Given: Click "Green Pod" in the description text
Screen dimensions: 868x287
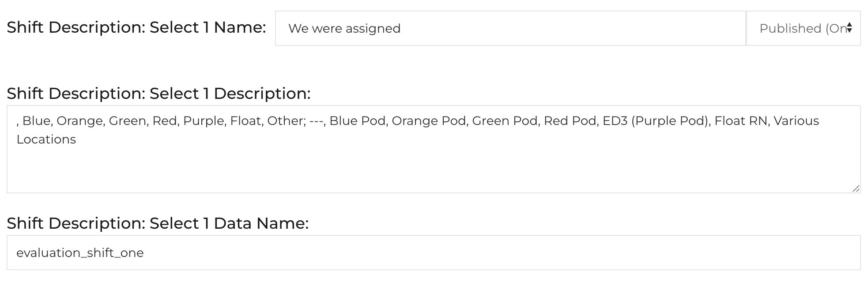Looking at the screenshot, I should 505,121.
